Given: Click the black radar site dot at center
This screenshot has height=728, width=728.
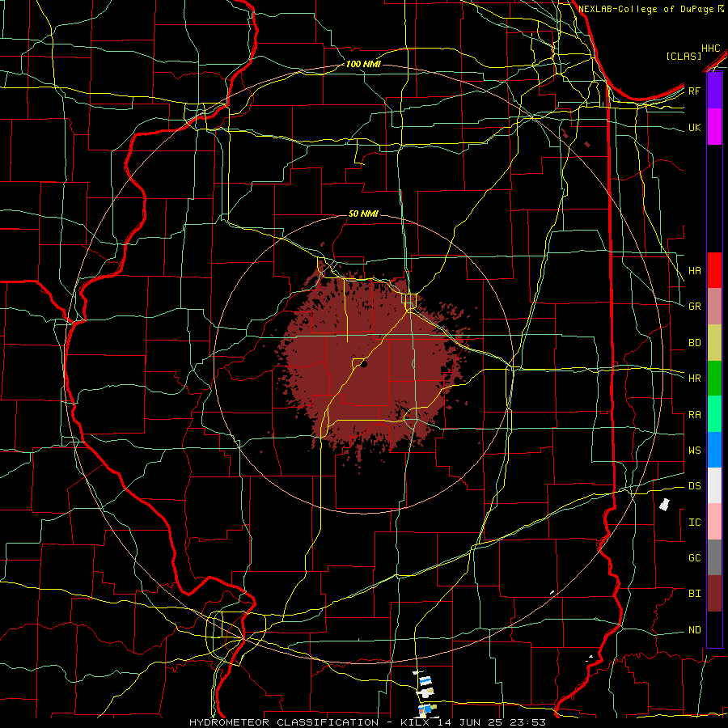Looking at the screenshot, I should pyautogui.click(x=364, y=365).
